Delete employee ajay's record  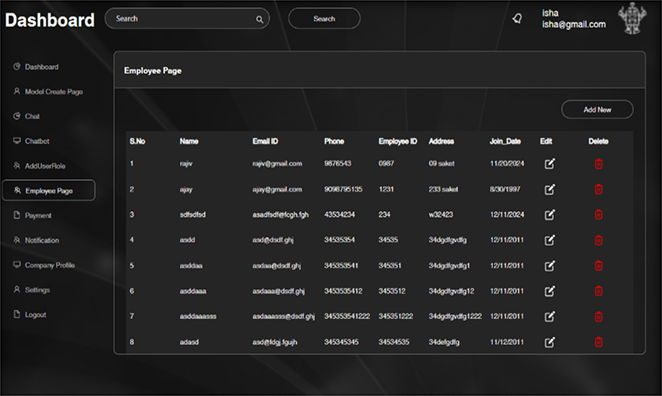tap(598, 190)
